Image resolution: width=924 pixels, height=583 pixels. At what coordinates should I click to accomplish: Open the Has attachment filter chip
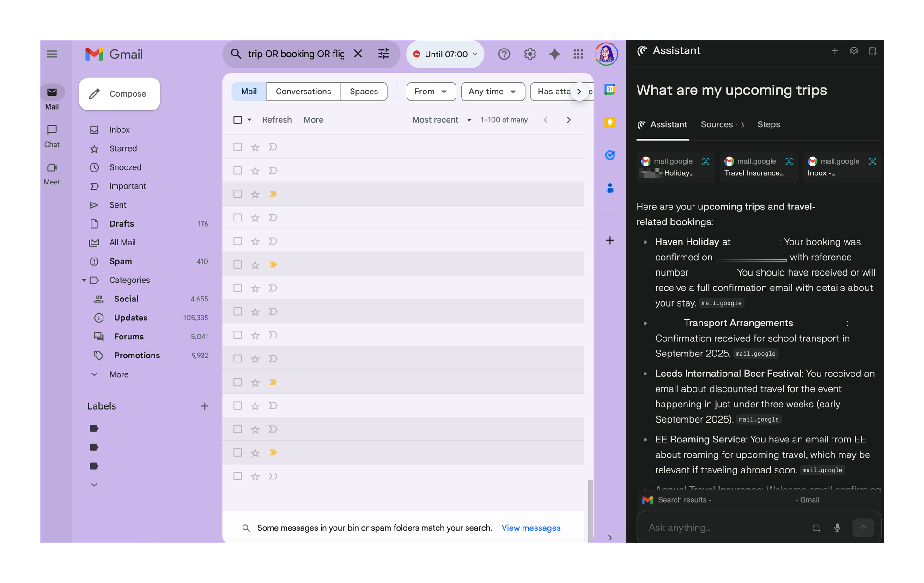[x=553, y=92]
